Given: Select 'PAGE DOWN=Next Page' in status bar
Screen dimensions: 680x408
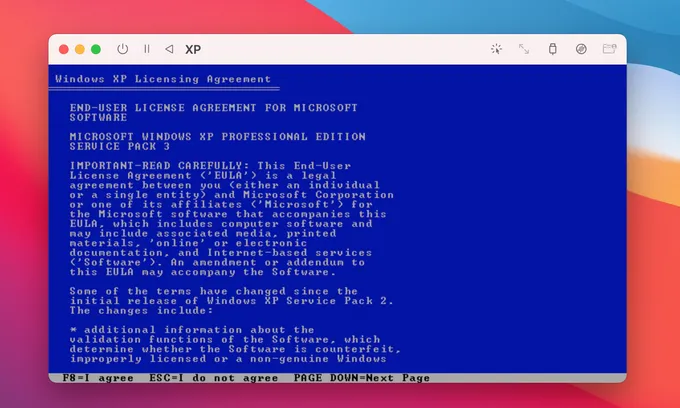Looking at the screenshot, I should click(362, 378).
